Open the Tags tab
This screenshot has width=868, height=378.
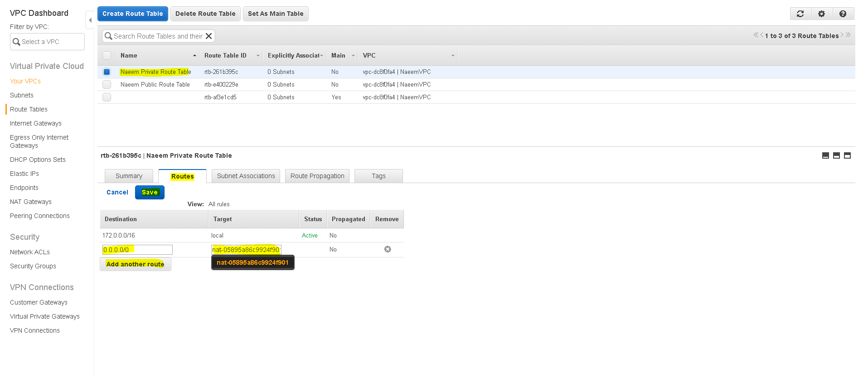click(378, 176)
